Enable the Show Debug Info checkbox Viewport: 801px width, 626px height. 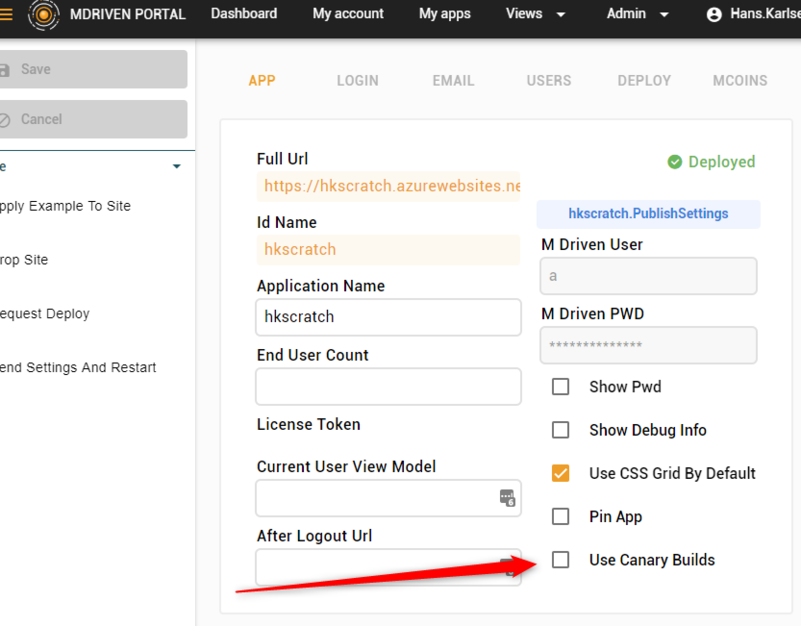[x=560, y=430]
